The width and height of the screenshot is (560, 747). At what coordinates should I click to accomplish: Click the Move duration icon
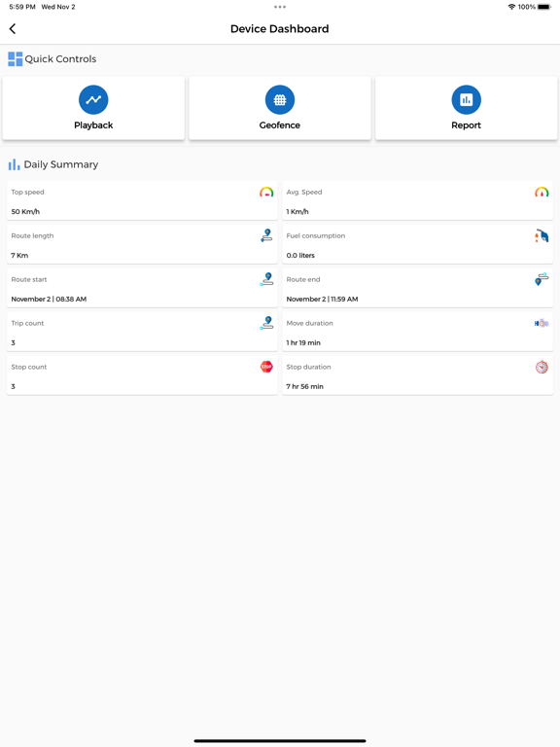[542, 324]
